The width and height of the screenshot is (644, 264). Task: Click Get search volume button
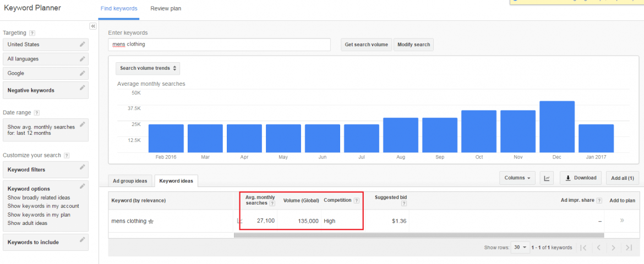coord(366,45)
